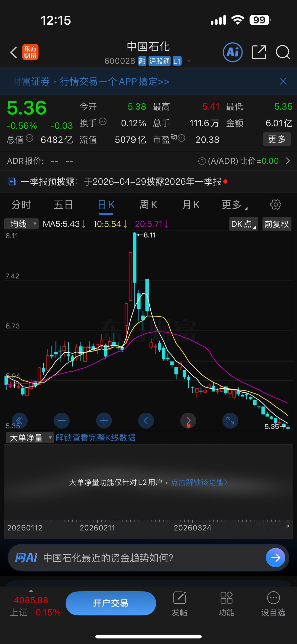Expand ADR 报价 row chevron
The height and width of the screenshot is (644, 297).
(x=288, y=161)
